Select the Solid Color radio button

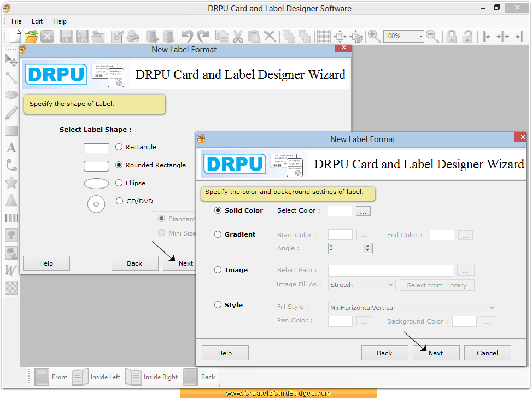218,210
